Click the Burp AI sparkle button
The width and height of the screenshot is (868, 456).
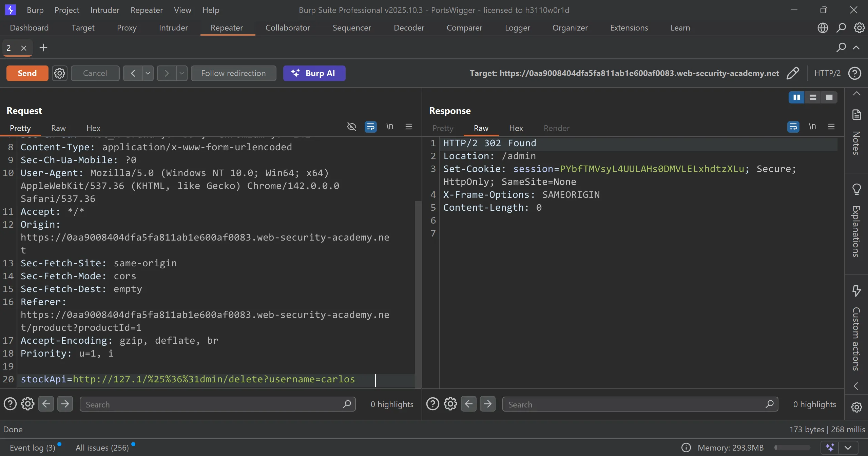point(314,73)
